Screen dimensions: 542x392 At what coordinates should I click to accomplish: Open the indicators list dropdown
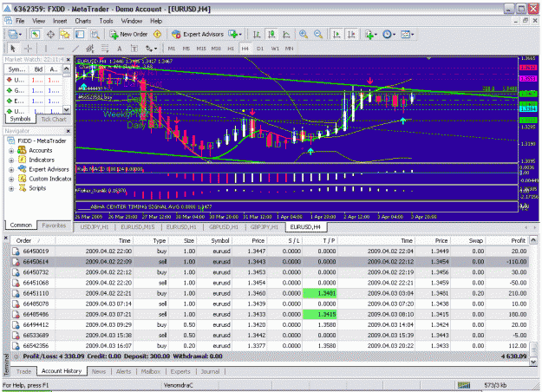[371, 34]
